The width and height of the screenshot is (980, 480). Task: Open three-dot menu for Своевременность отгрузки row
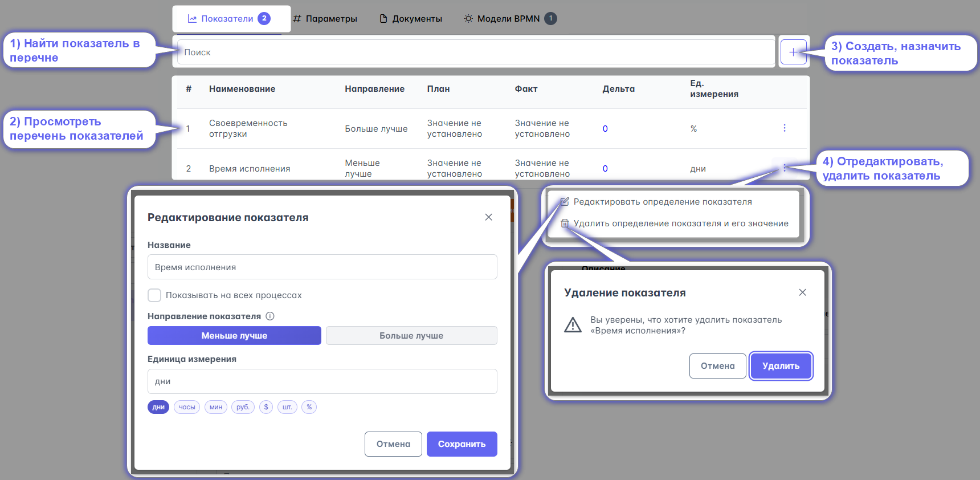tap(784, 128)
